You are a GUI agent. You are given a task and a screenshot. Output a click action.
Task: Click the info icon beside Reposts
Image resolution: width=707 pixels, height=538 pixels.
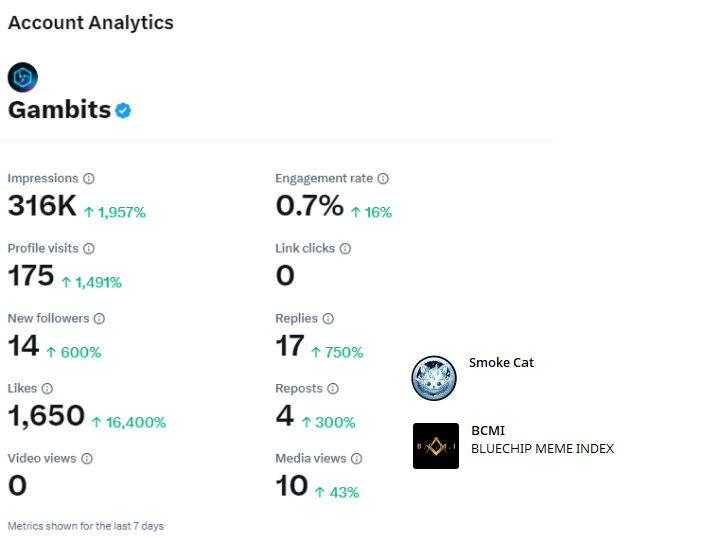333,389
